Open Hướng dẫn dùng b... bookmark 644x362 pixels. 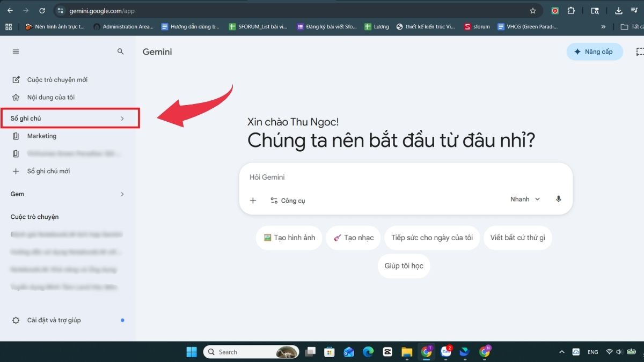(x=191, y=26)
